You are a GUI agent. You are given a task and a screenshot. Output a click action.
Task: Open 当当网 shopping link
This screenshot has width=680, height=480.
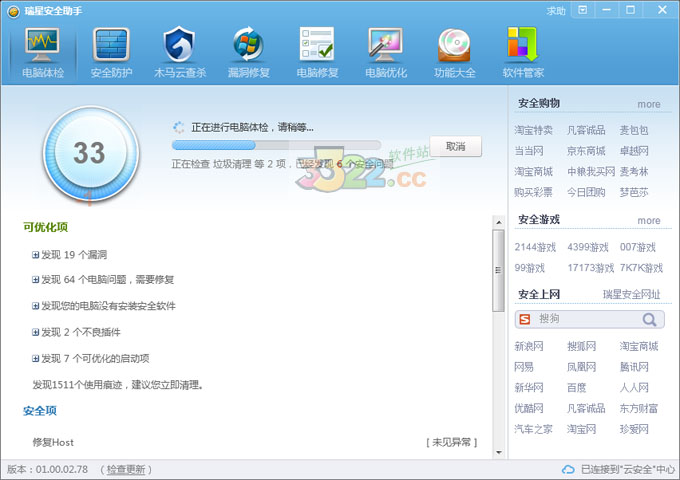[x=529, y=151]
